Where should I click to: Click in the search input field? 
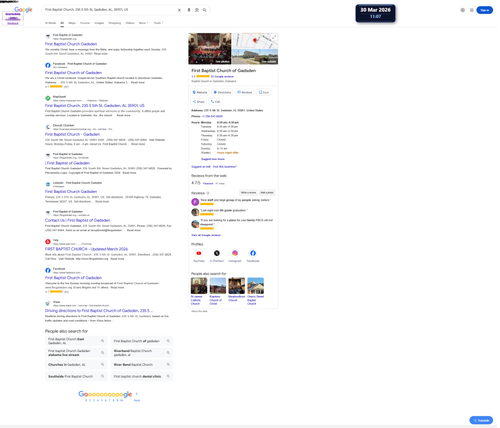(110, 10)
